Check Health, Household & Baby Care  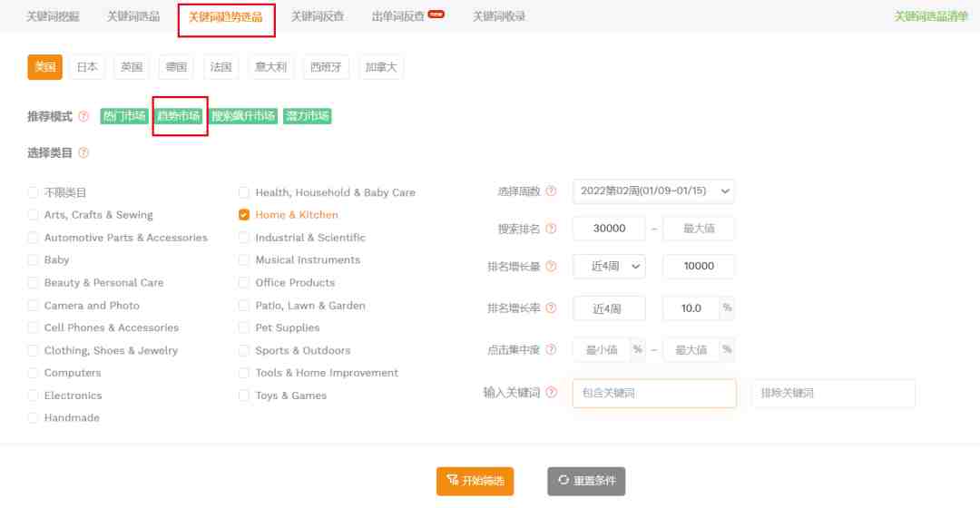coord(244,192)
